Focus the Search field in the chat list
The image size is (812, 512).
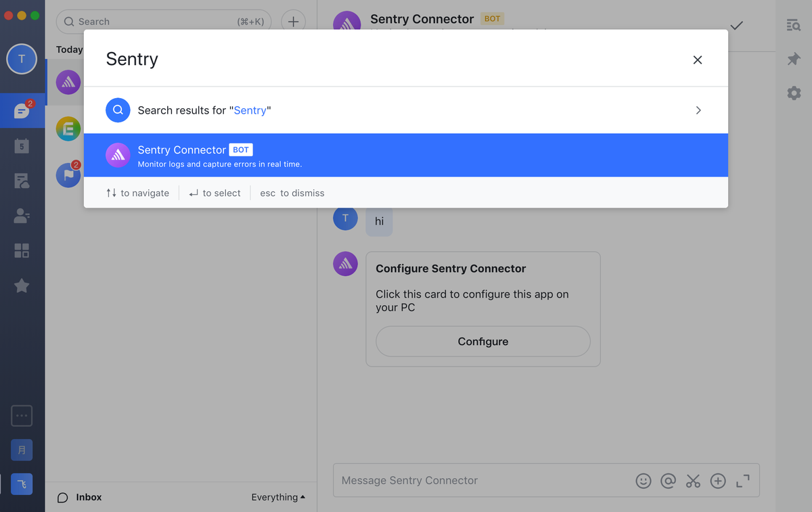coord(164,22)
